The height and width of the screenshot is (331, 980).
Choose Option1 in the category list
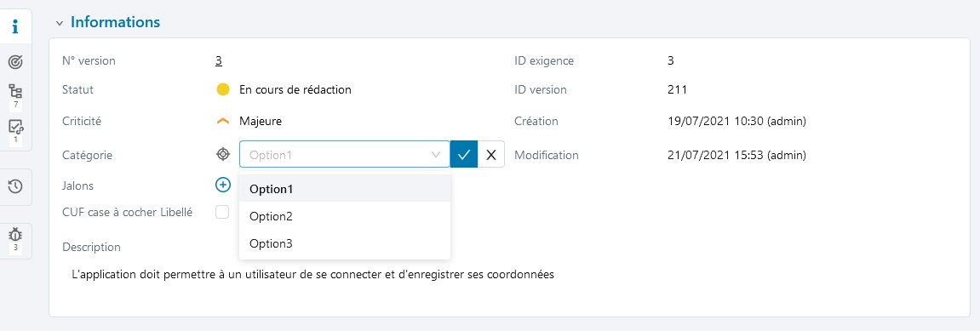tap(345, 189)
